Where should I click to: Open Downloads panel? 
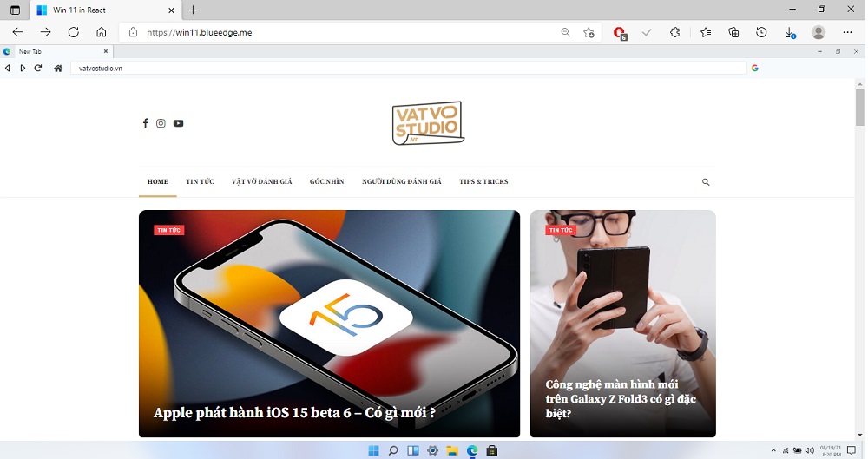pyautogui.click(x=790, y=33)
